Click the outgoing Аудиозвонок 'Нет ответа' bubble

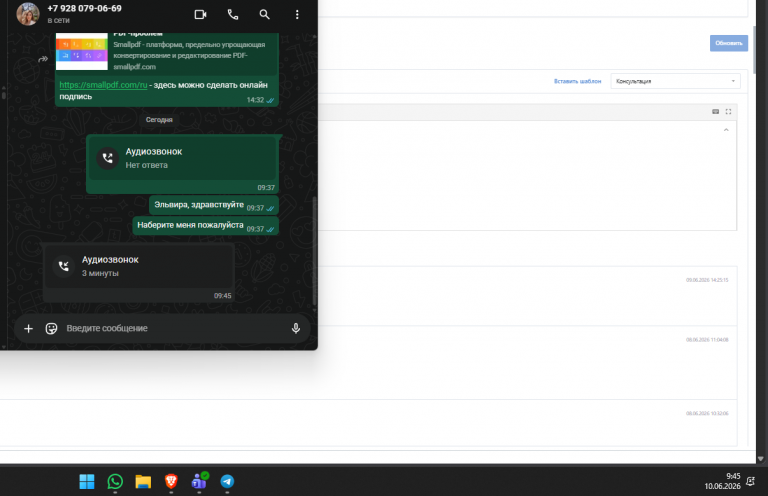click(x=182, y=164)
